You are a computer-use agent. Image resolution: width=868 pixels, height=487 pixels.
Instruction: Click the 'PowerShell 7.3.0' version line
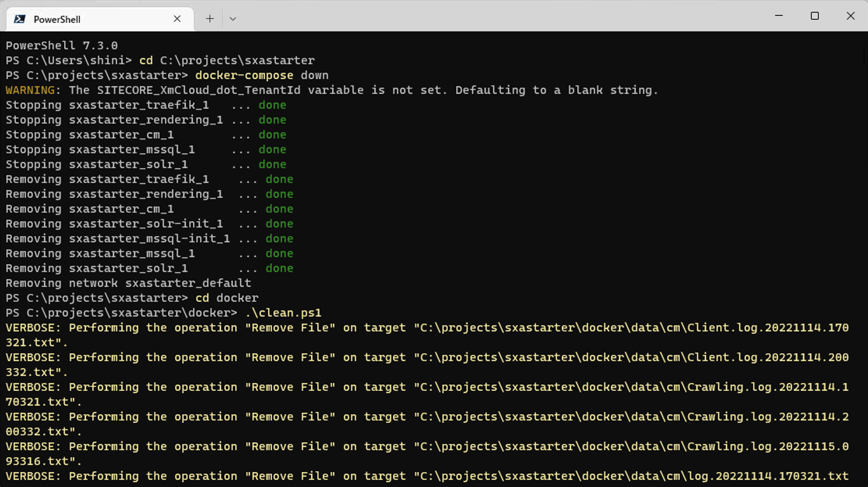pos(62,46)
